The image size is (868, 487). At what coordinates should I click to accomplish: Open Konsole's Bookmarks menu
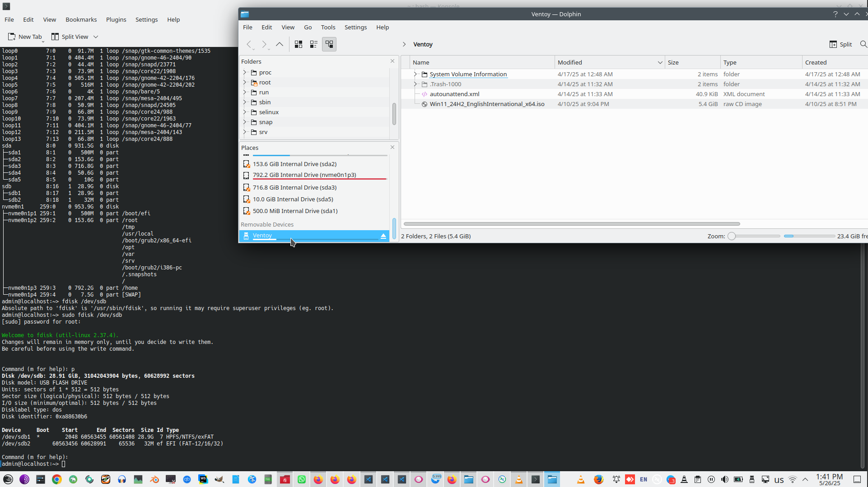81,19
